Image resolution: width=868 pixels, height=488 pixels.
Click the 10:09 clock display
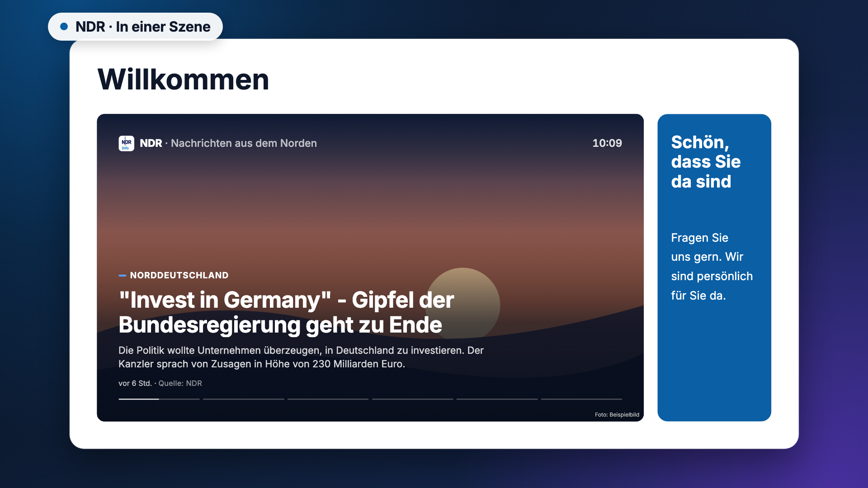point(607,143)
